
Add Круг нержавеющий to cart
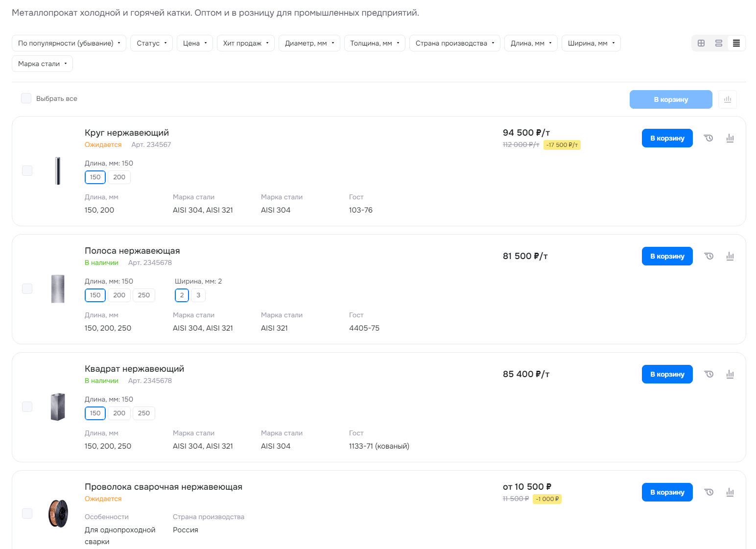(667, 138)
